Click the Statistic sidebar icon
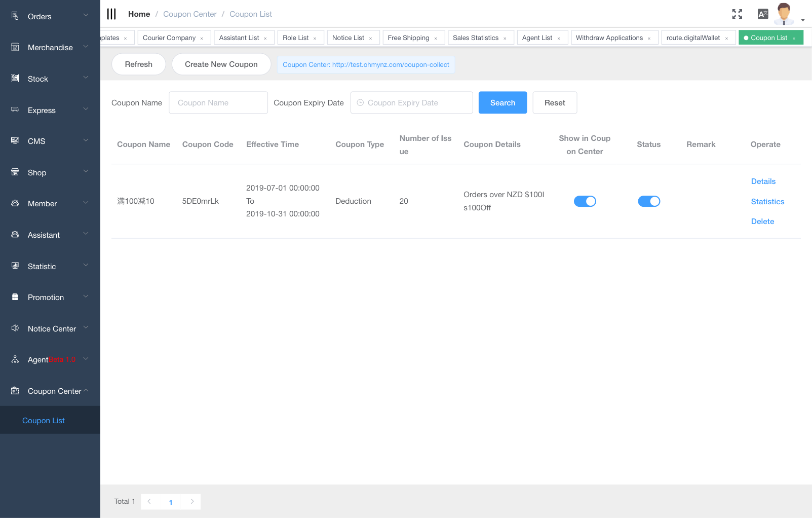 pos(14,266)
